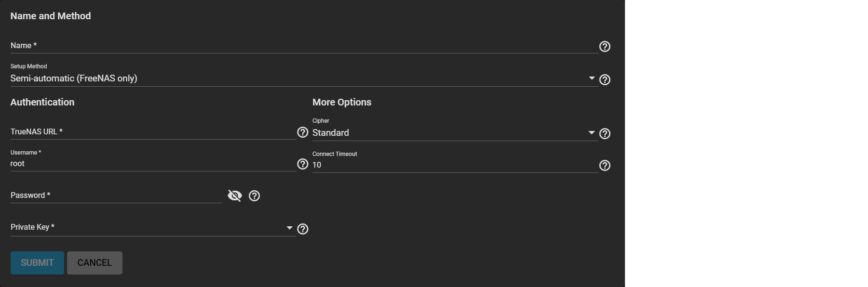Select the Username field containing root
Image resolution: width=868 pixels, height=287 pixels.
153,164
